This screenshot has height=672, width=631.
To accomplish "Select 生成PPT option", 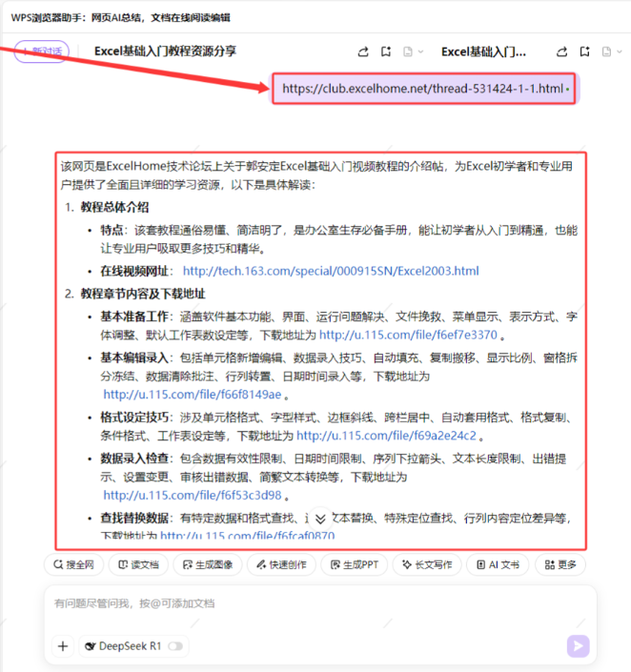I will [x=354, y=565].
